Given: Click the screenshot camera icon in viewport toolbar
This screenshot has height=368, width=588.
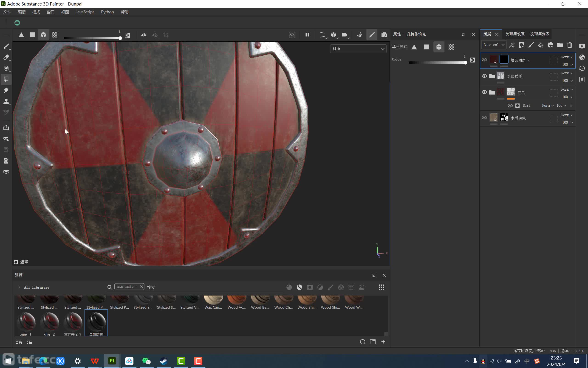Looking at the screenshot, I should (x=384, y=35).
